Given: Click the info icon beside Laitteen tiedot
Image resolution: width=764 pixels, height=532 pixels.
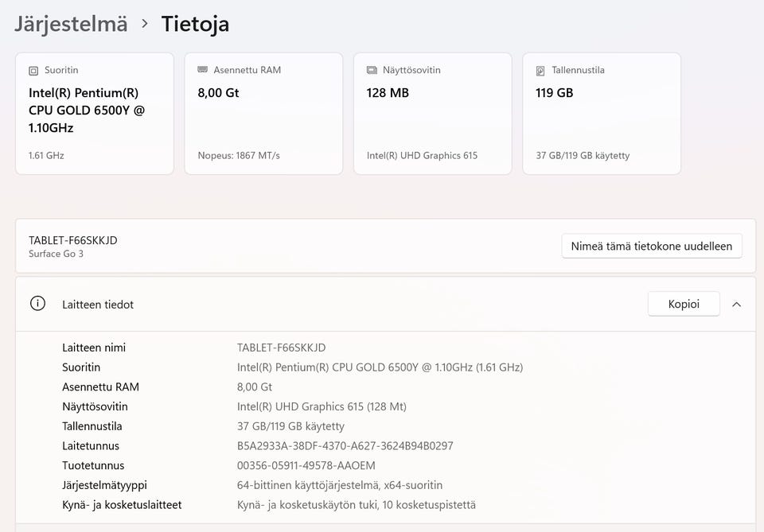Looking at the screenshot, I should pos(37,304).
